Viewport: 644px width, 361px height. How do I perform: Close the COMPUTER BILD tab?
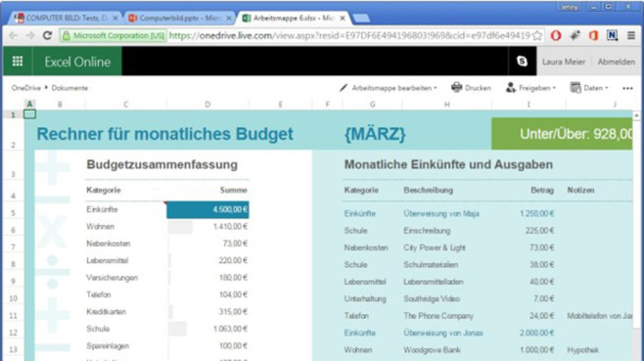(115, 18)
